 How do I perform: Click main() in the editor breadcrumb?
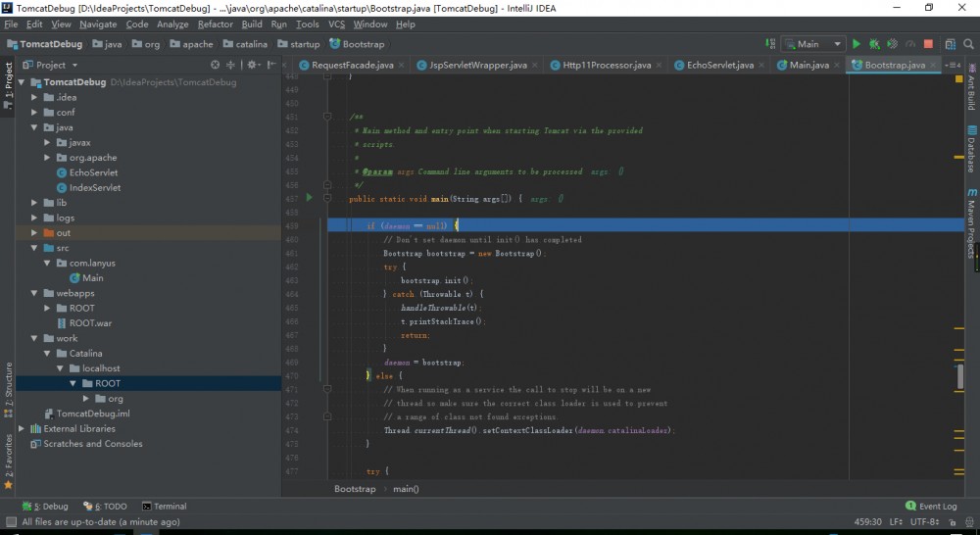[x=407, y=489]
